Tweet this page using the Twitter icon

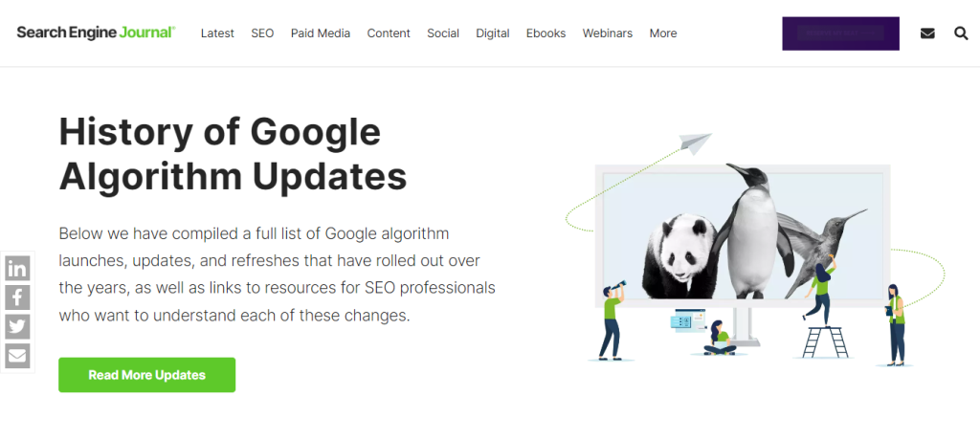pos(17,326)
